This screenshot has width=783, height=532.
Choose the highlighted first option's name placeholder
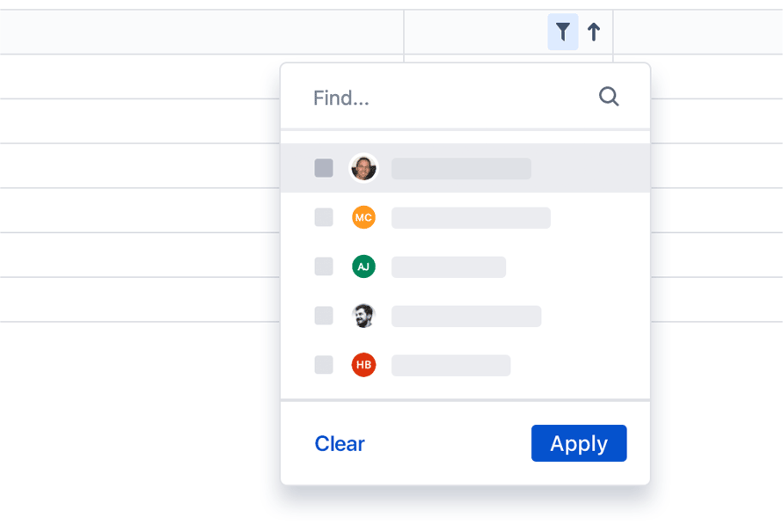(461, 169)
